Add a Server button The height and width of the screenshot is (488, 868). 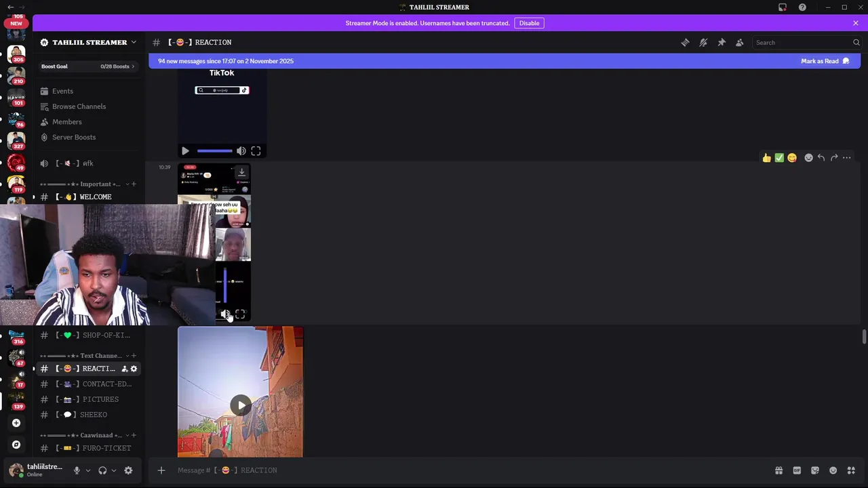coord(16,423)
